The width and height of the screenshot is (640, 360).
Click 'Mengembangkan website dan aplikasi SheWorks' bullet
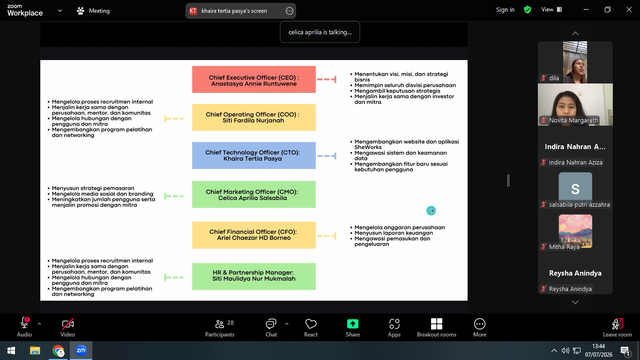[407, 144]
